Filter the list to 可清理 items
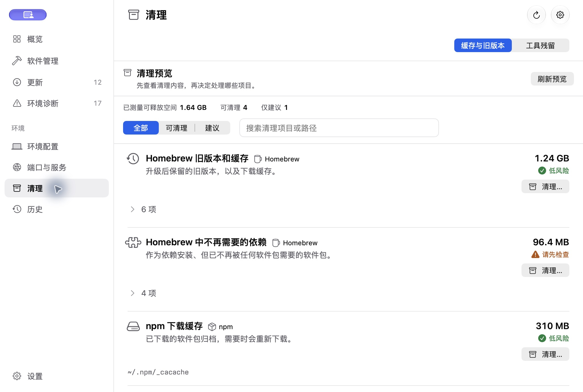 [x=177, y=128]
